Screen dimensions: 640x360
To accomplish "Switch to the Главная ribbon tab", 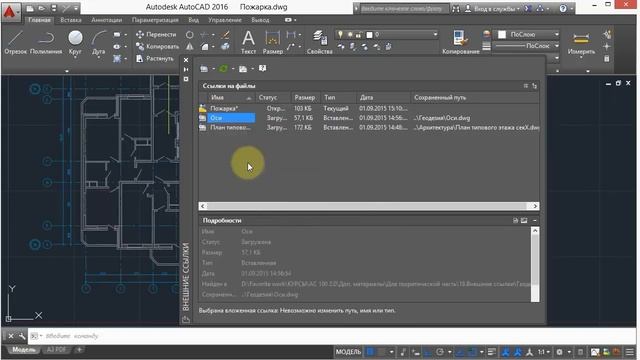I will (x=40, y=20).
